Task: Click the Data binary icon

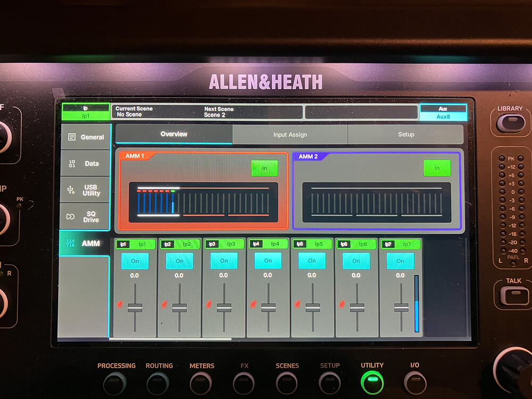Action: pyautogui.click(x=72, y=163)
